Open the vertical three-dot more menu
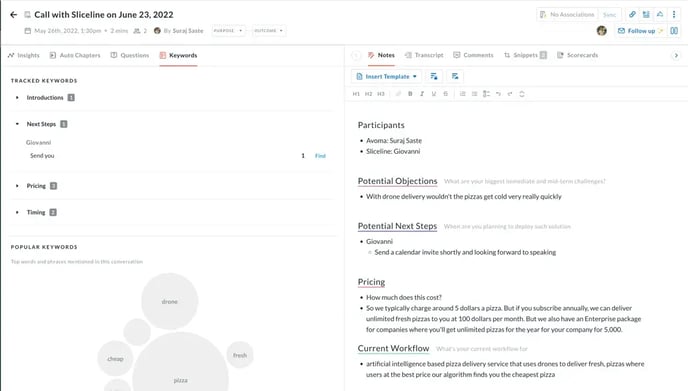688x391 pixels. tap(674, 14)
